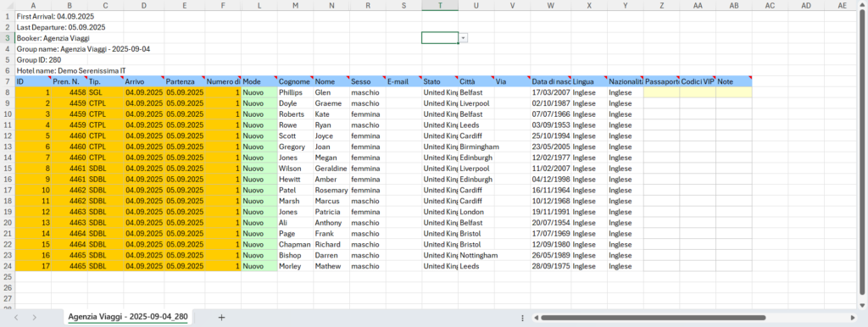The image size is (868, 327).
Task: Select column header A
Action: [33, 5]
